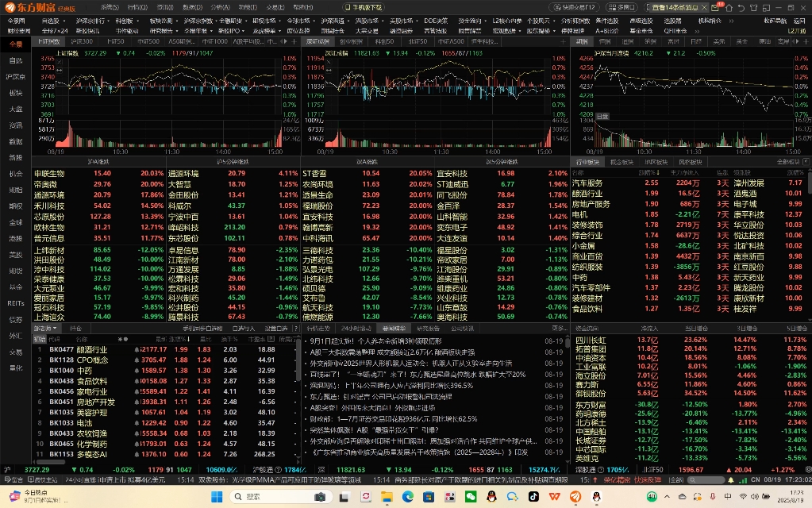812x508 pixels.
Task: Open the mail messages icon with red badge
Action: point(716,7)
